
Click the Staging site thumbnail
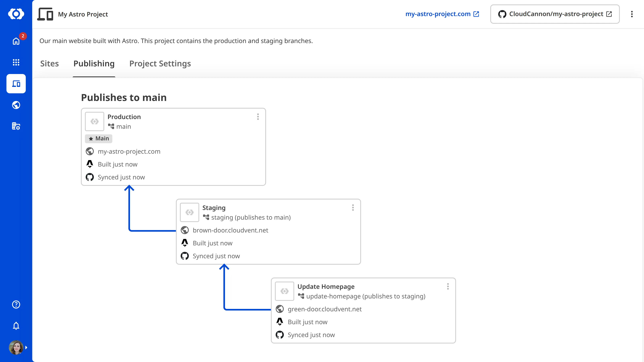click(190, 212)
